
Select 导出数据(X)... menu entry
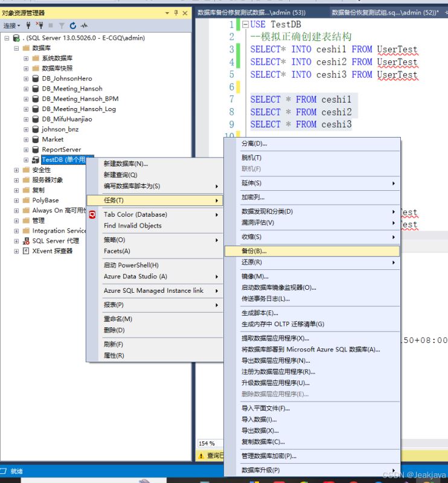click(312, 430)
